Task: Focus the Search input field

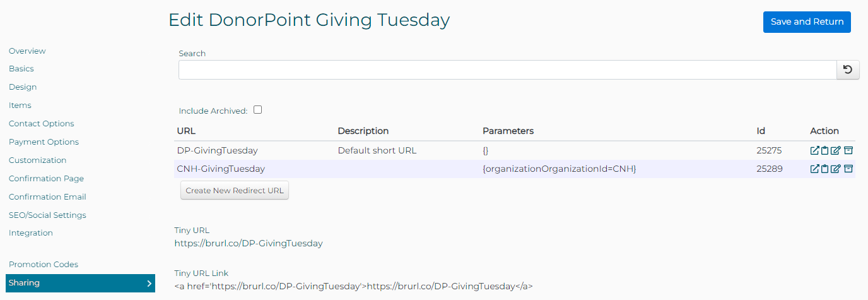Action: pyautogui.click(x=507, y=69)
